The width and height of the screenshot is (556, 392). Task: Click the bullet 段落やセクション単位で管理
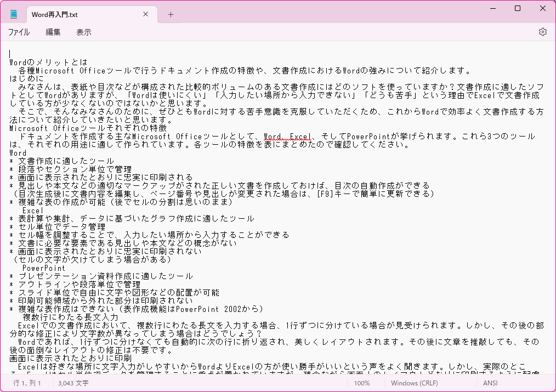point(71,169)
